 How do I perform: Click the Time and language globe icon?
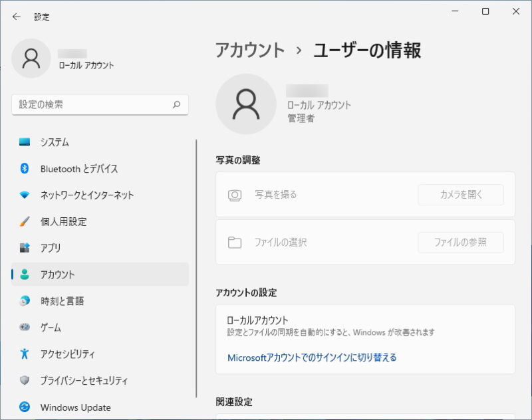[x=25, y=301]
